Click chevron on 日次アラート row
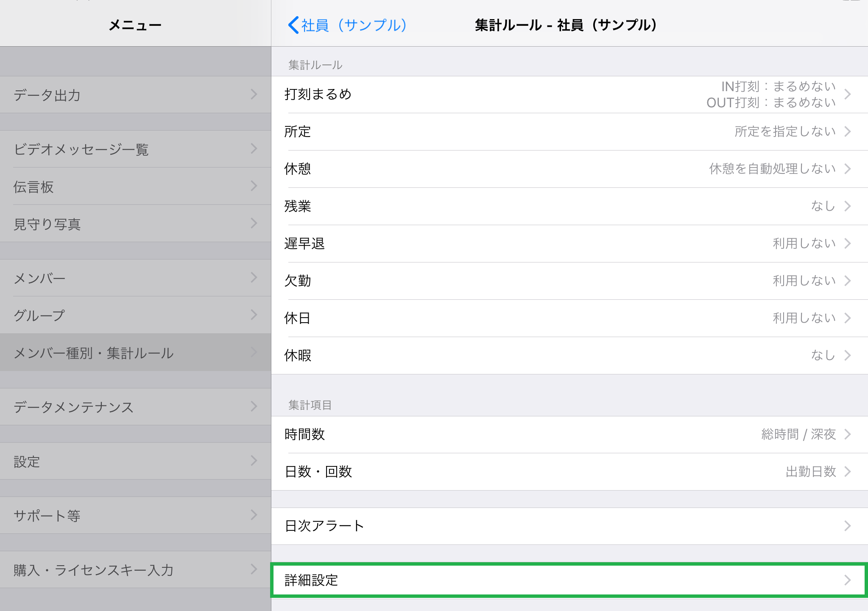 [848, 526]
